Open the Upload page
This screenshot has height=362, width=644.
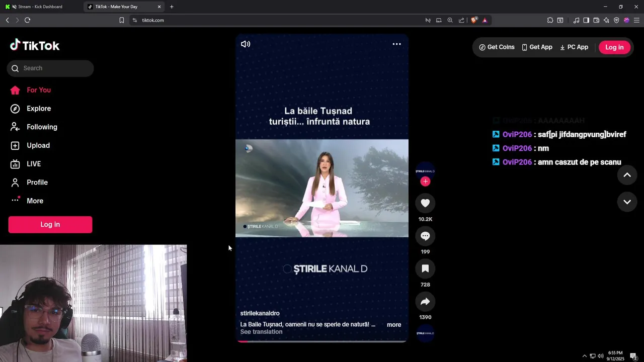(31, 145)
